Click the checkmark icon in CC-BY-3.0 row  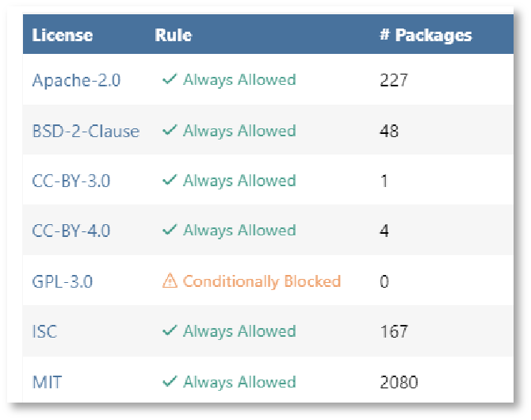169,181
